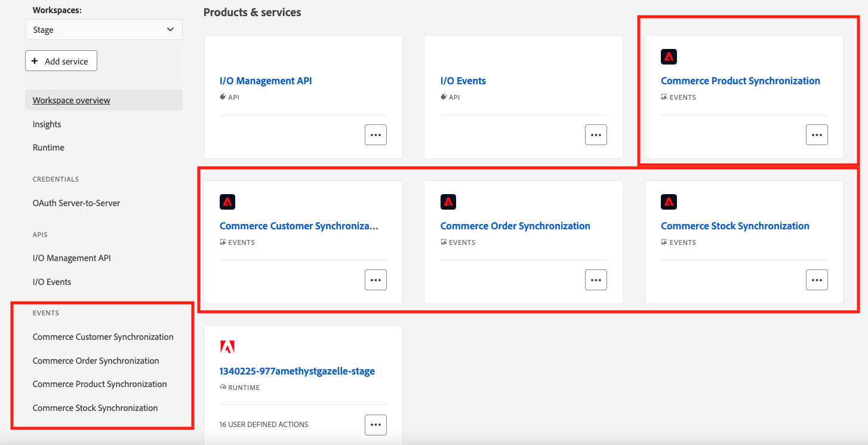Click the Adobe icon on Commerce Customer Synchronization card
The width and height of the screenshot is (868, 445).
coord(227,202)
